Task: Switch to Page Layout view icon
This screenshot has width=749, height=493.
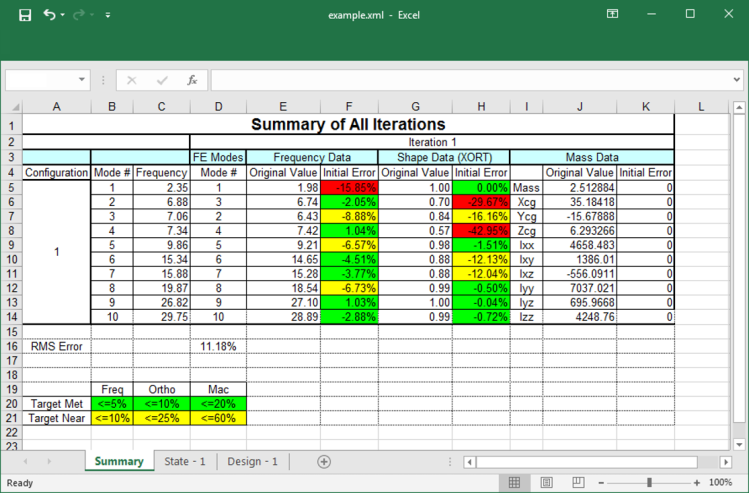Action: [546, 482]
